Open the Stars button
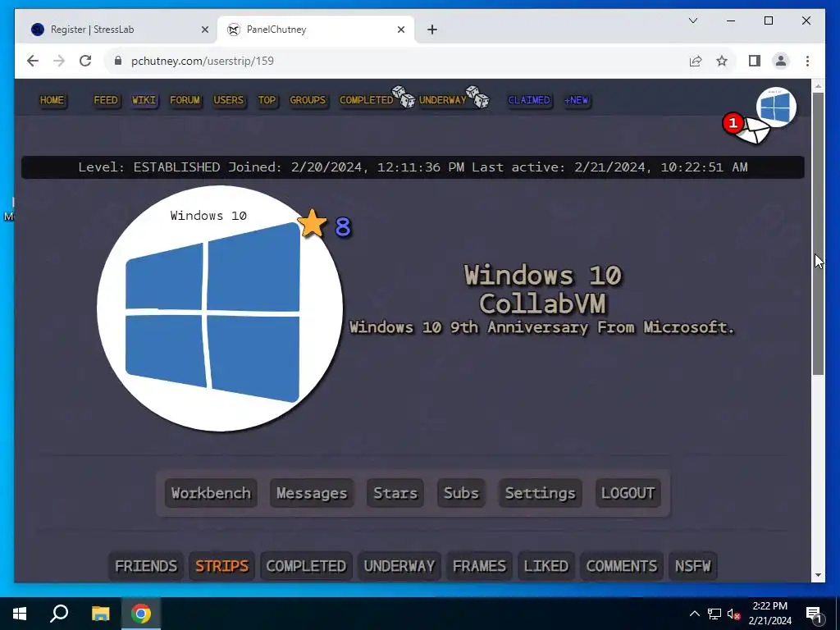The image size is (840, 630). 395,493
